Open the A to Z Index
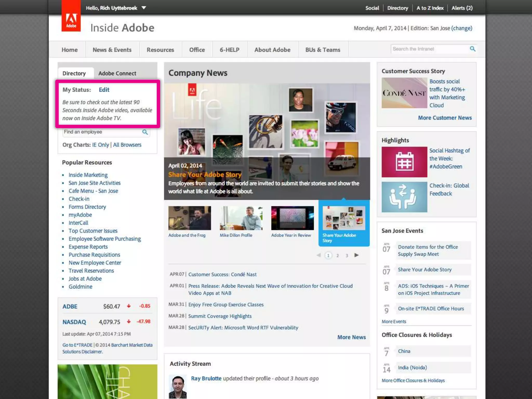The width and height of the screenshot is (532, 399). [x=430, y=8]
